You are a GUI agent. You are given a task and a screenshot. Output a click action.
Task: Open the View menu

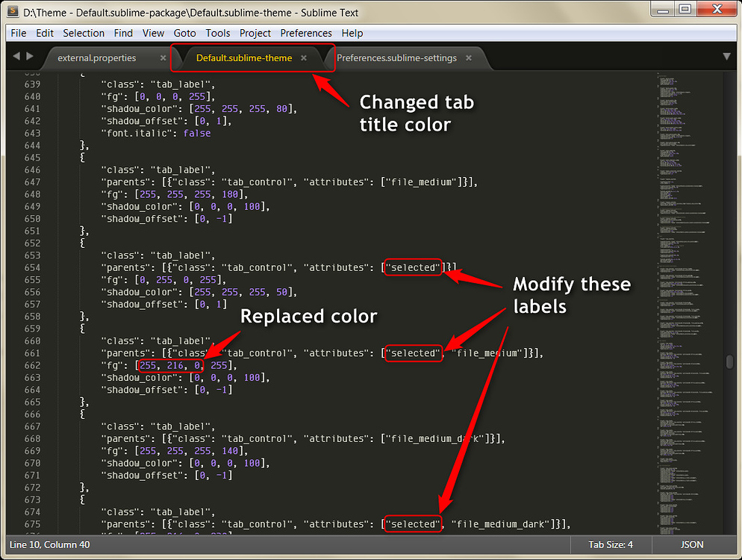click(153, 33)
